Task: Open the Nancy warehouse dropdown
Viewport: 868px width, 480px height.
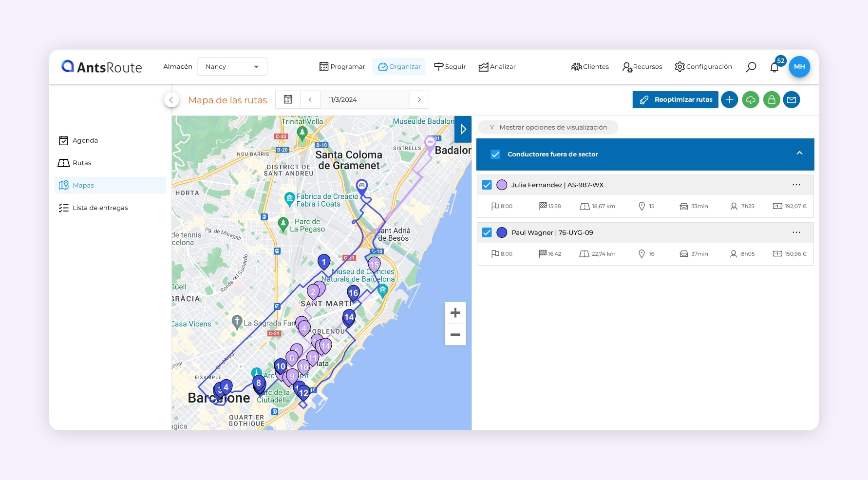Action: (232, 66)
